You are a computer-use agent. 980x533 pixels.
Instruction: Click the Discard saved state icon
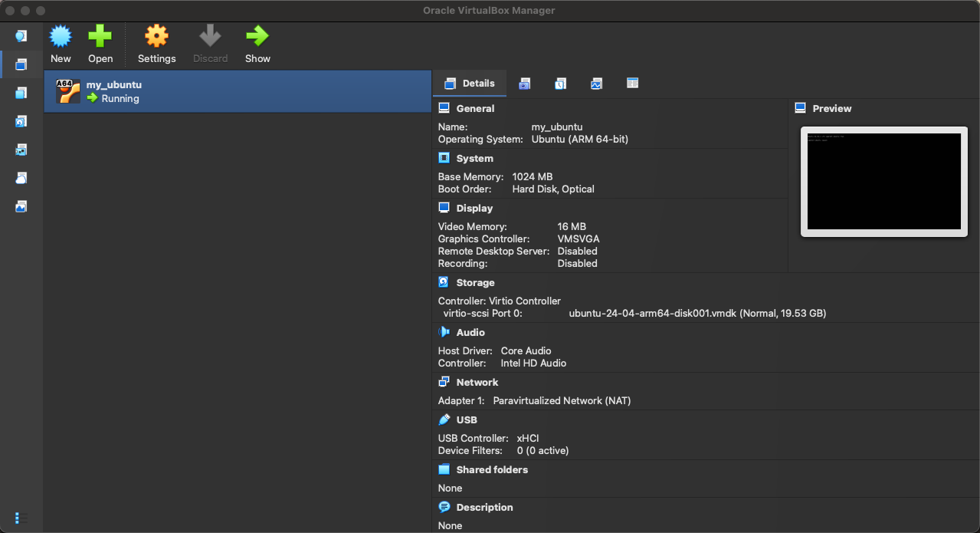pyautogui.click(x=210, y=36)
